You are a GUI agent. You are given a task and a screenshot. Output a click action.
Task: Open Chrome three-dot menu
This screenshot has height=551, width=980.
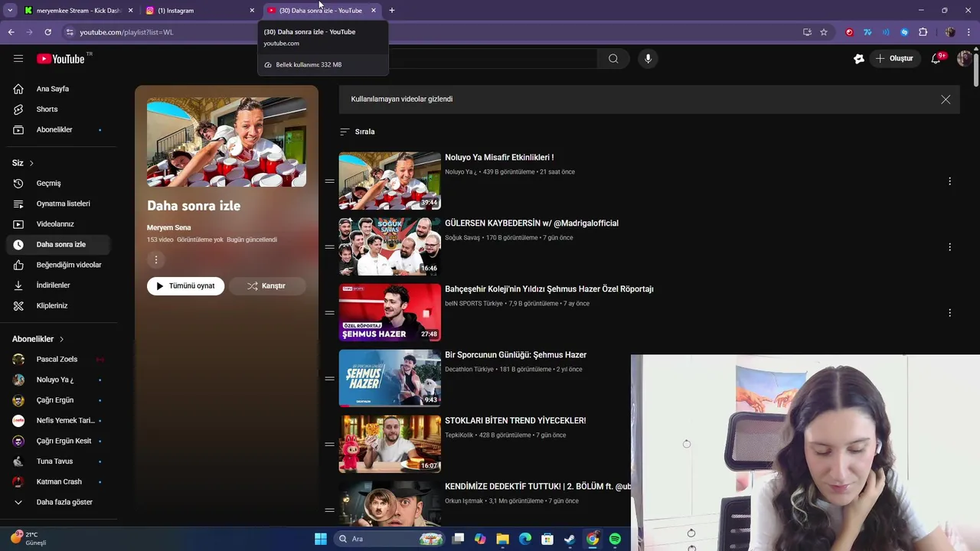coord(969,32)
